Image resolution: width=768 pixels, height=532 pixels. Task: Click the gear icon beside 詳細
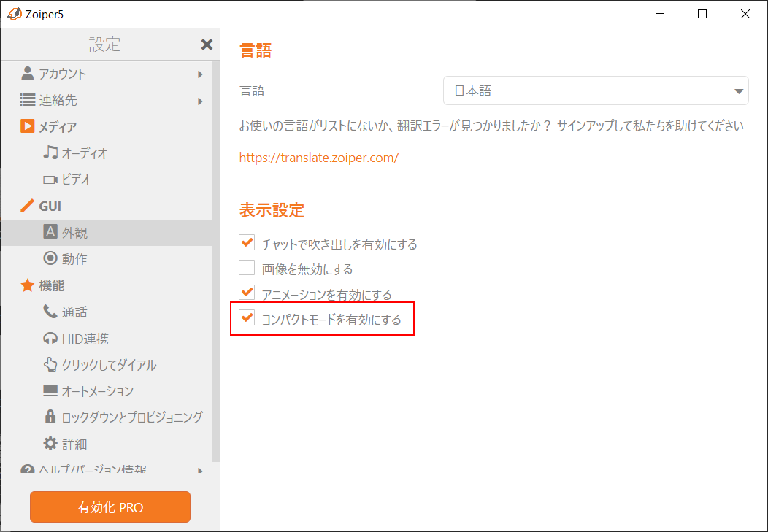(50, 444)
